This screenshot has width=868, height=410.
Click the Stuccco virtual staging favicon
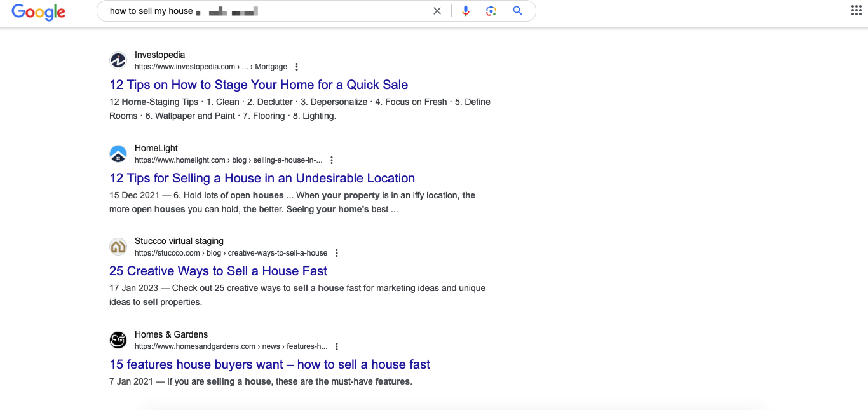[x=118, y=247]
